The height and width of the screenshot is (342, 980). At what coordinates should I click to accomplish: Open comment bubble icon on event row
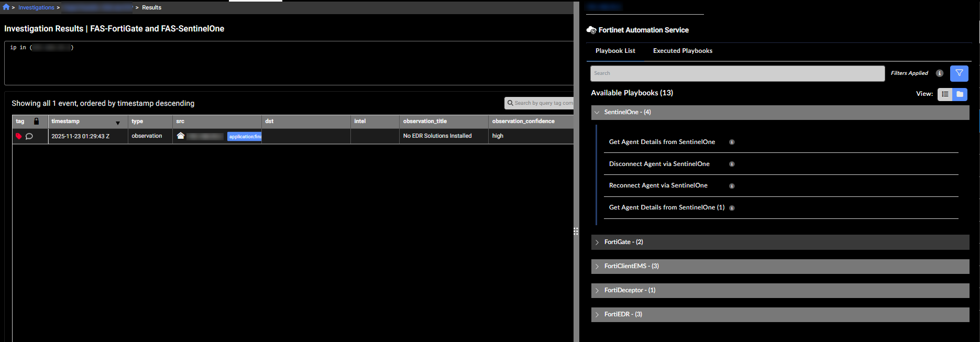(x=29, y=136)
